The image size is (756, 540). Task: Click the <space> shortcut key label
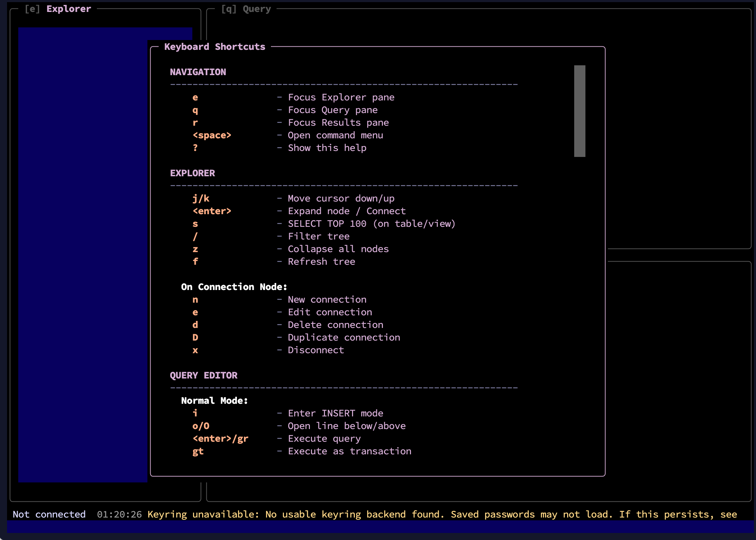pos(212,135)
